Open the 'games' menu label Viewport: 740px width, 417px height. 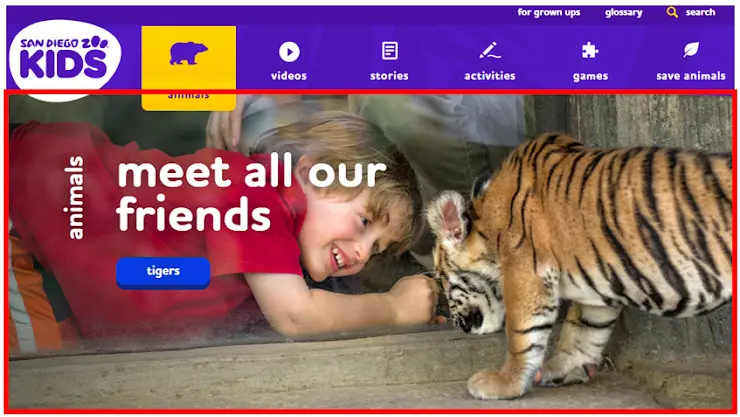[x=590, y=76]
